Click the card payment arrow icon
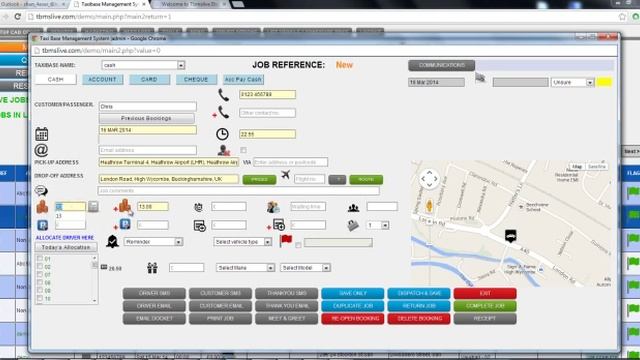The width and height of the screenshot is (640, 360). pos(200,225)
